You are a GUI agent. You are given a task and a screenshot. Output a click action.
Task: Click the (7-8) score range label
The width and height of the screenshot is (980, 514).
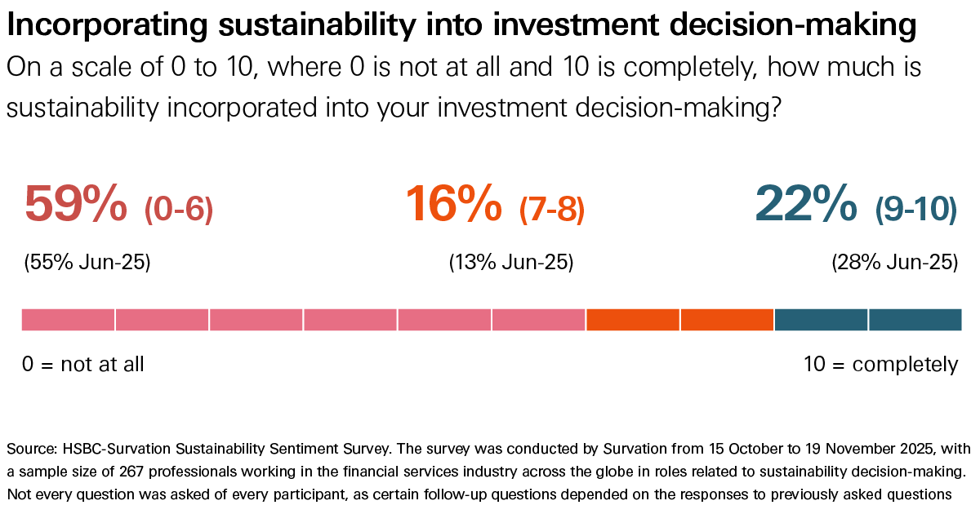[552, 210]
